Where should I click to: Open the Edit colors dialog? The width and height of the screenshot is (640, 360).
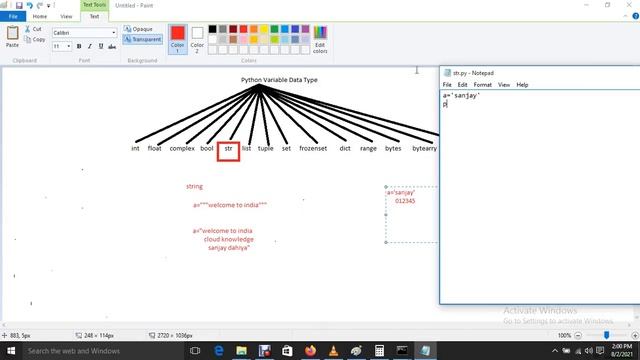(x=320, y=39)
